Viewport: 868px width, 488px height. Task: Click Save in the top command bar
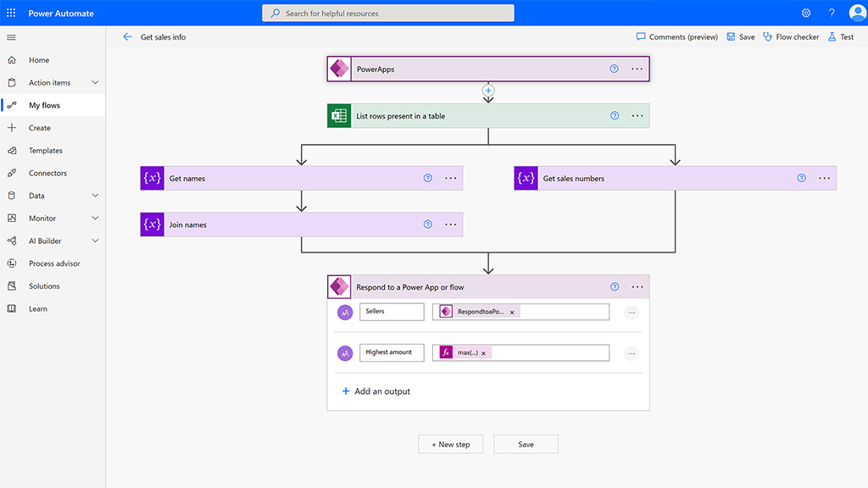click(741, 37)
